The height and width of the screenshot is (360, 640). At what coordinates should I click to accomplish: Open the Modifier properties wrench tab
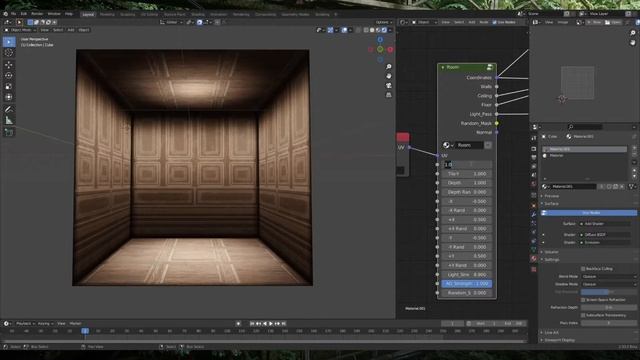click(x=533, y=214)
